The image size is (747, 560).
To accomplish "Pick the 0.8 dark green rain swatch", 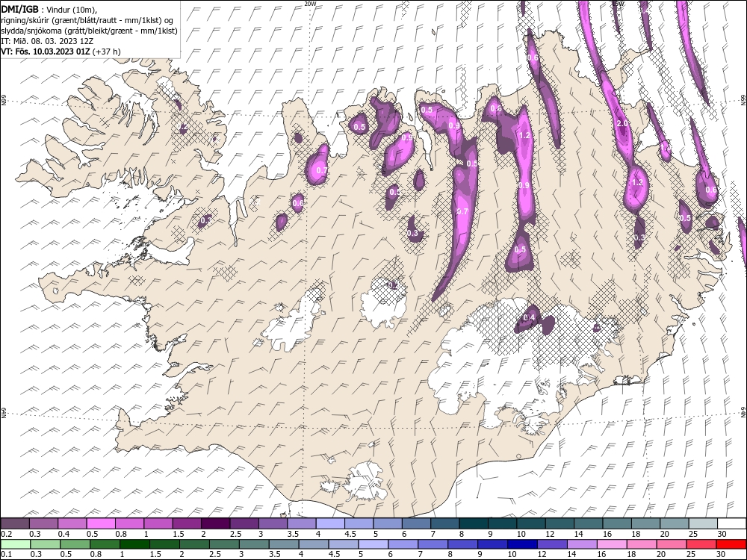I will point(105,544).
